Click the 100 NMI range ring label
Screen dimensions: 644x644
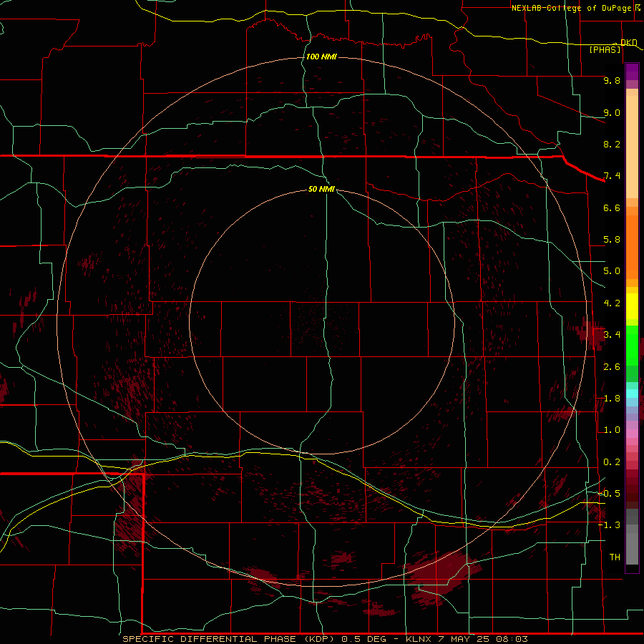pos(321,57)
